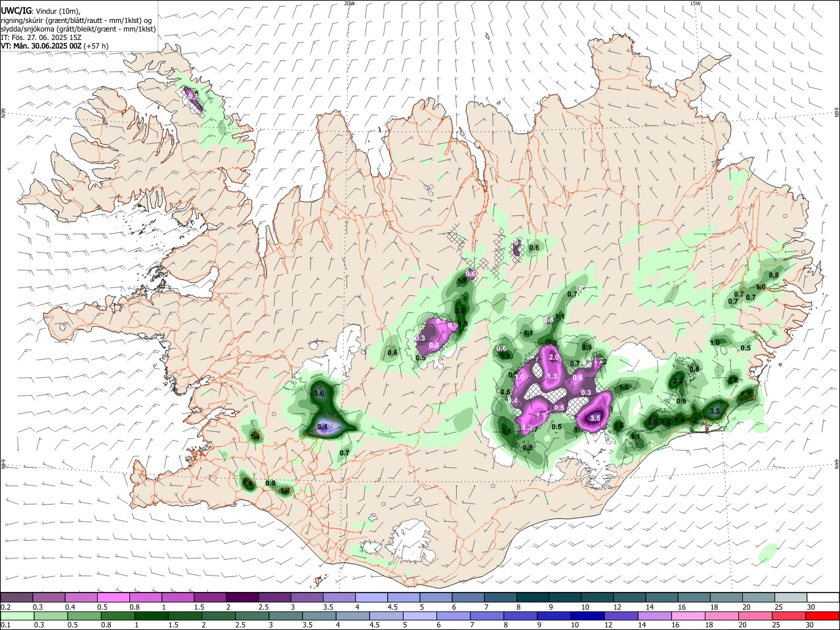
Task: Click the 'VT: Mán. 30.06.2025 00Z (+57 h)' line
Action: [x=55, y=46]
